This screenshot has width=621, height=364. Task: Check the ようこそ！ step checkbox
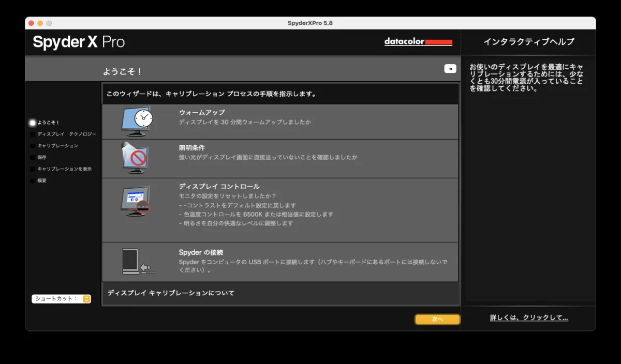tap(32, 123)
